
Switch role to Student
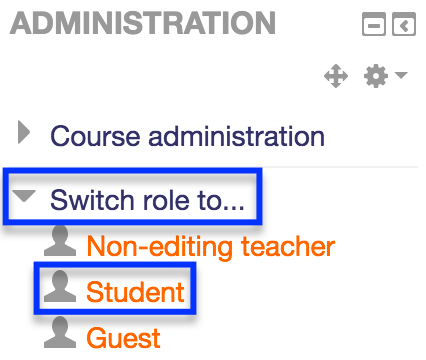[x=135, y=292]
